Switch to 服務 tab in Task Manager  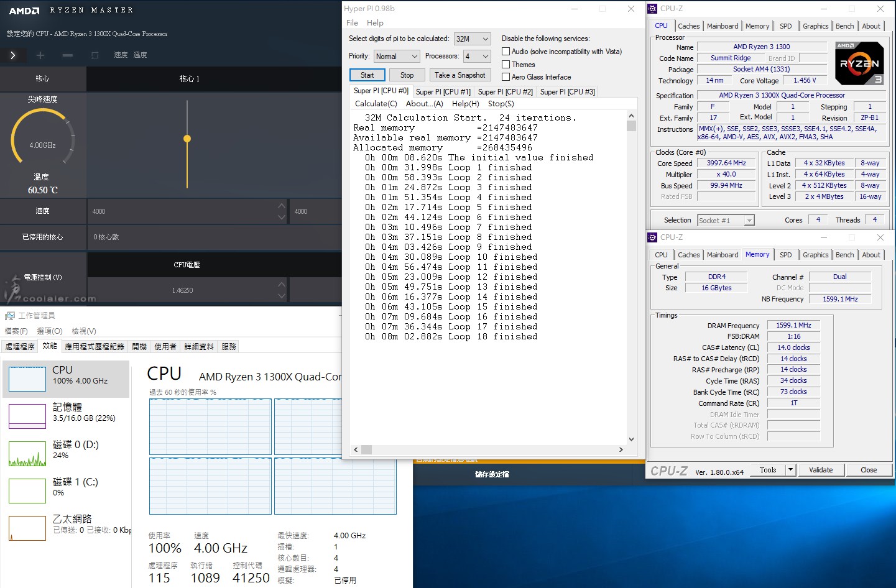point(229,347)
